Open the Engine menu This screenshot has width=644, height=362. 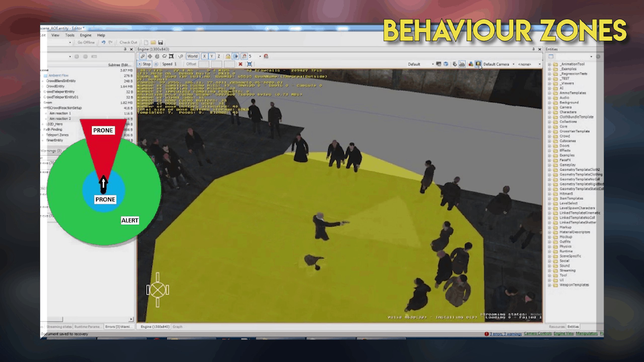(86, 35)
